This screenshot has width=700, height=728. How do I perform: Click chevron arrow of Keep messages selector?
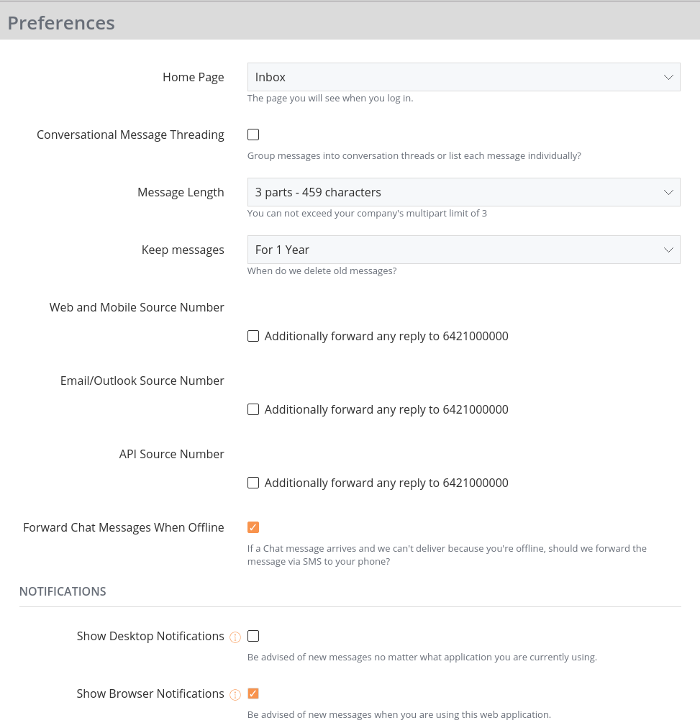668,250
